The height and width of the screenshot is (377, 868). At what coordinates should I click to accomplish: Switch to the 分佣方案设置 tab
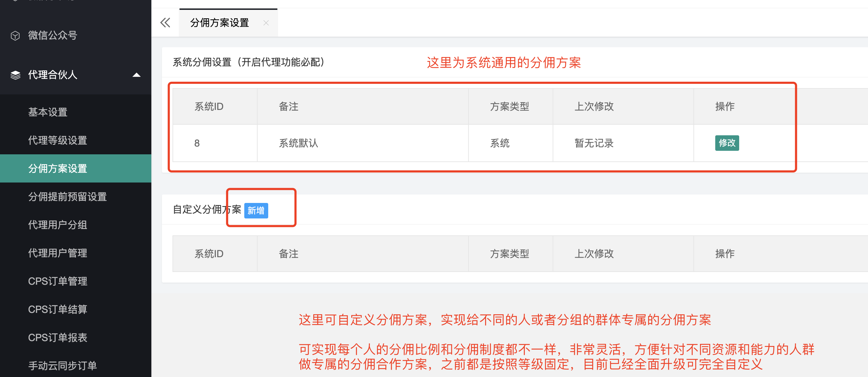click(x=219, y=22)
